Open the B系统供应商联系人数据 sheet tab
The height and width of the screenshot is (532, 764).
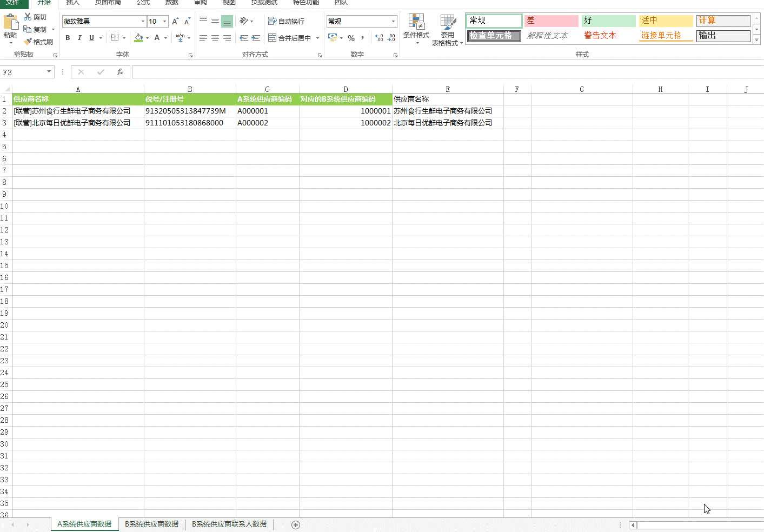click(x=229, y=524)
